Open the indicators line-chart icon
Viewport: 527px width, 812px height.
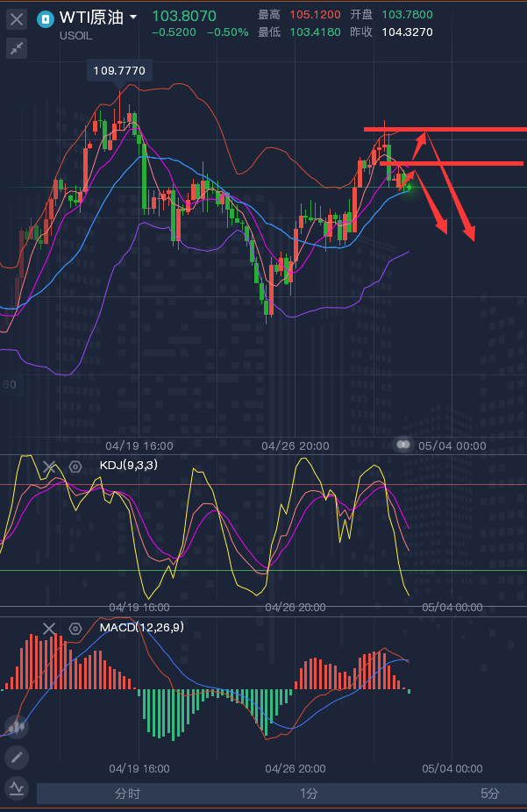point(16,788)
